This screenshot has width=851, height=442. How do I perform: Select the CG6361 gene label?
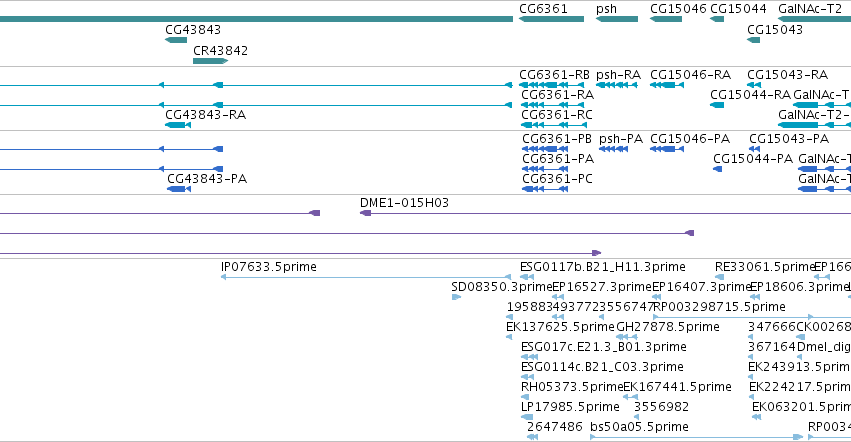543,9
